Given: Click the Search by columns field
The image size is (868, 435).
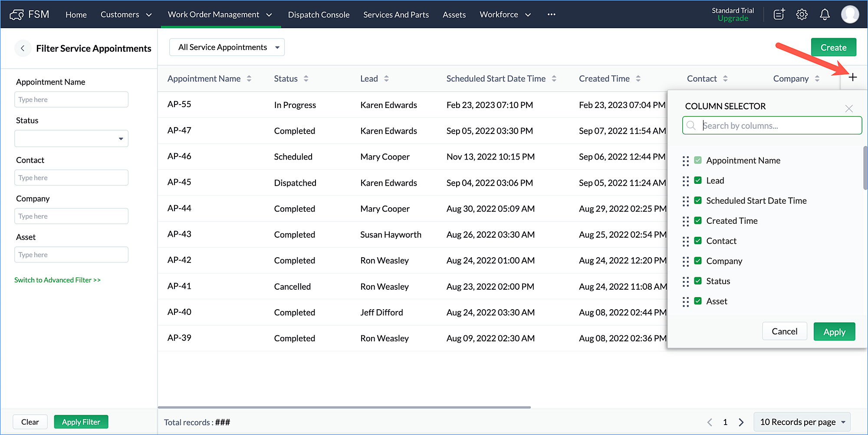Looking at the screenshot, I should (777, 126).
